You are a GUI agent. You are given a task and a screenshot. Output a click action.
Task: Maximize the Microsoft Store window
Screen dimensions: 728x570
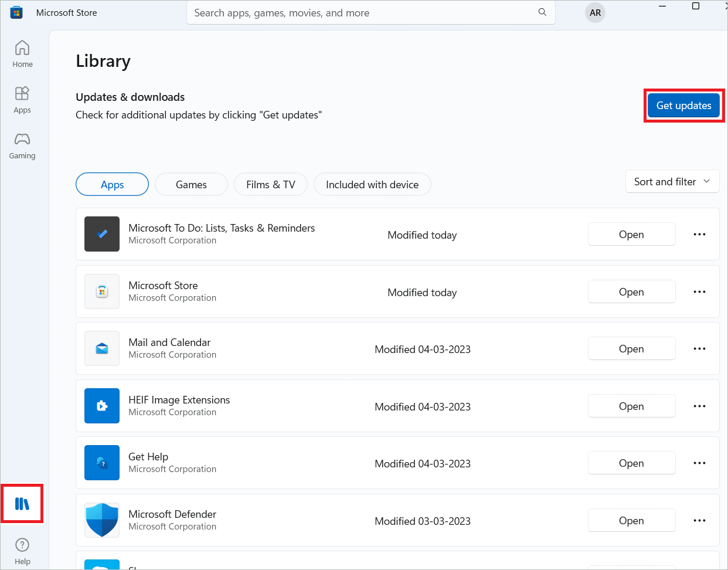[696, 6]
